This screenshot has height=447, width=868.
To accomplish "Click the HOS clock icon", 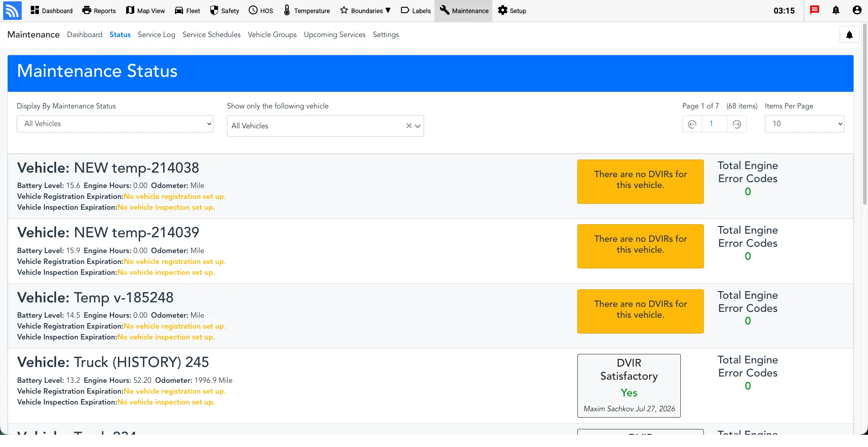I will pyautogui.click(x=253, y=10).
